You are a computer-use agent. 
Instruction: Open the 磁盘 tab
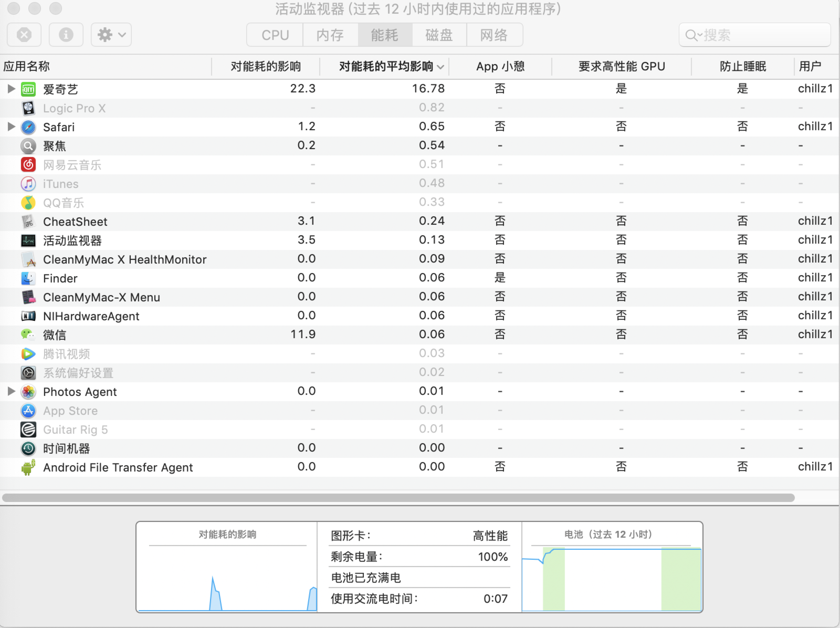tap(439, 35)
